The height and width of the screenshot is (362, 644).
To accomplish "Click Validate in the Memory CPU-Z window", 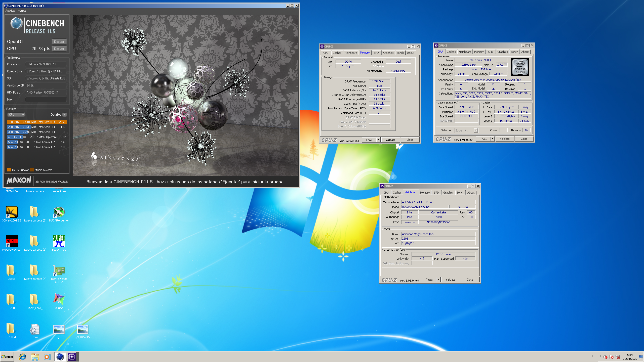I will point(390,140).
